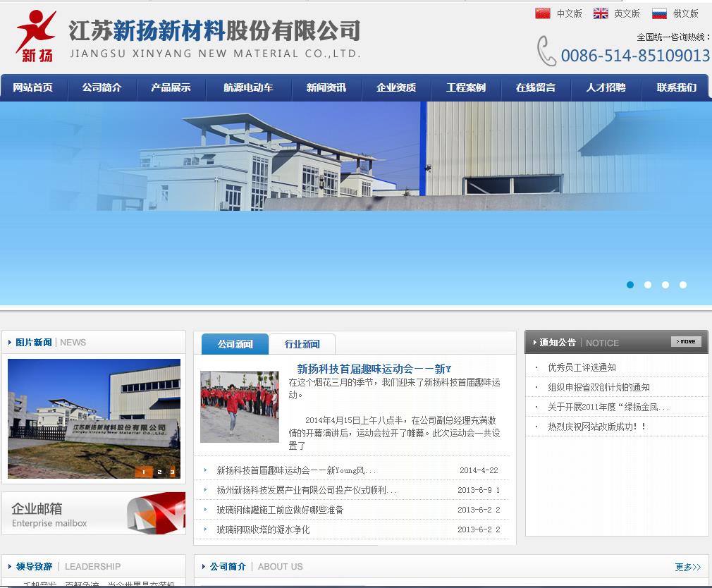The height and width of the screenshot is (588, 712).
Task: Click the 更多>> link in About Us
Action: pyautogui.click(x=687, y=567)
